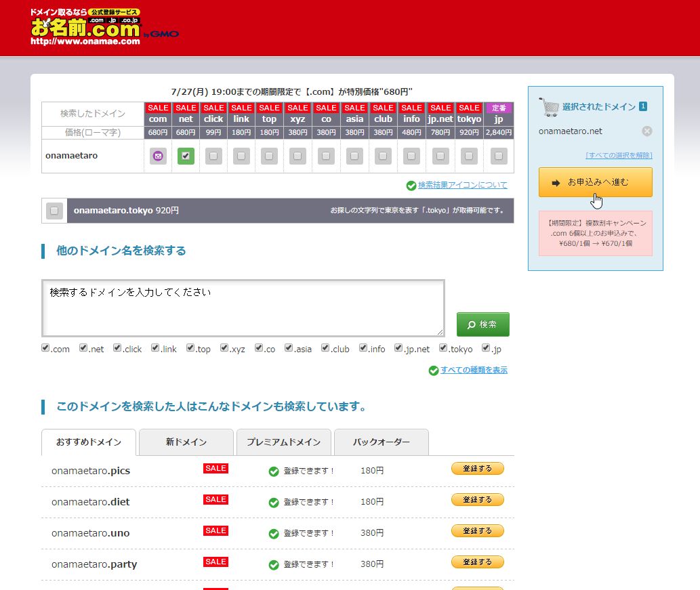Click すべての選択を解除 link
The image size is (700, 590).
pos(619,155)
